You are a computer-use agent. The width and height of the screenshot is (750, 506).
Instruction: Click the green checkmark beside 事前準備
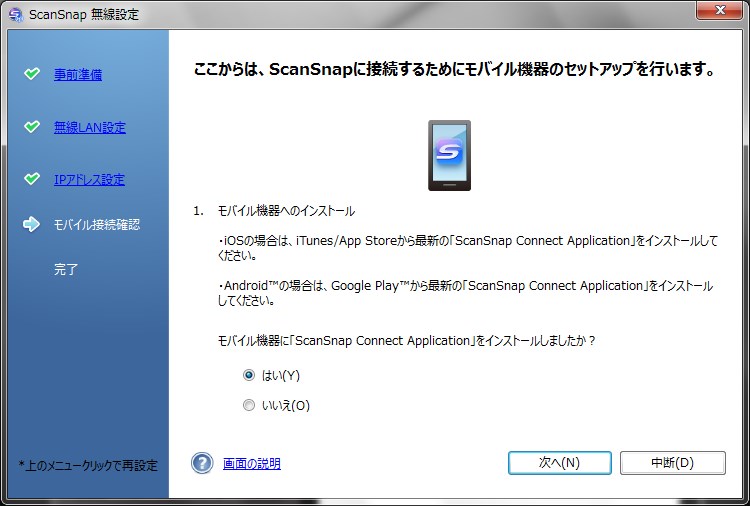click(32, 74)
